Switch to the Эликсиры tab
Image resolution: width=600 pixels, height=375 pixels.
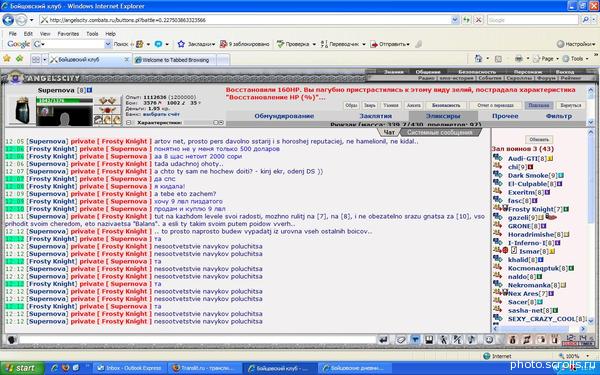[443, 116]
